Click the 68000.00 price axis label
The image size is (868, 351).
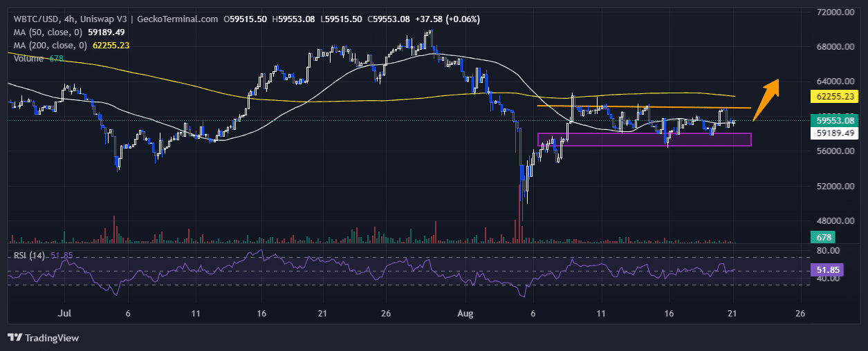tap(837, 47)
